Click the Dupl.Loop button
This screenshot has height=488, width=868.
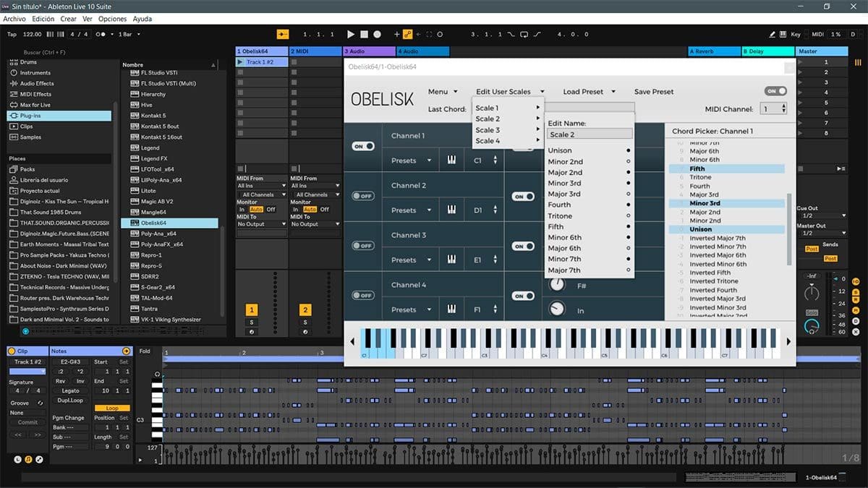[x=71, y=400]
